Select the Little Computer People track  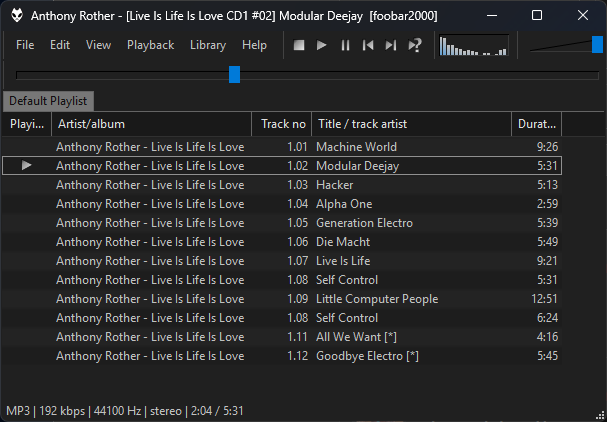pos(282,298)
